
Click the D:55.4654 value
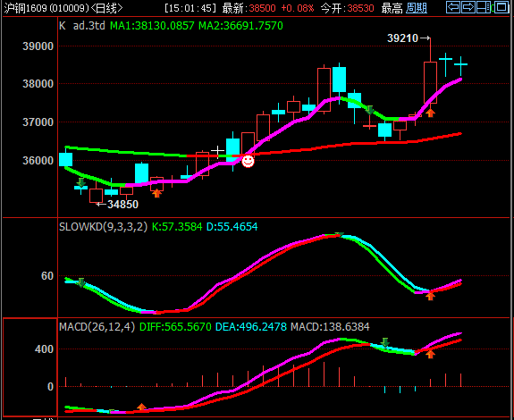point(232,227)
